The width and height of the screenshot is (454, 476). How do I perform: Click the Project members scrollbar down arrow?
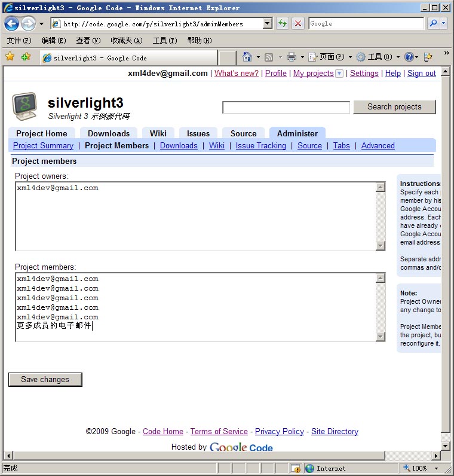point(381,336)
